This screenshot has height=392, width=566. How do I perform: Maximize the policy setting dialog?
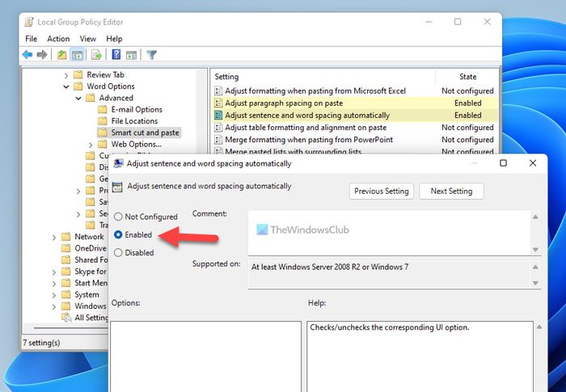[503, 163]
